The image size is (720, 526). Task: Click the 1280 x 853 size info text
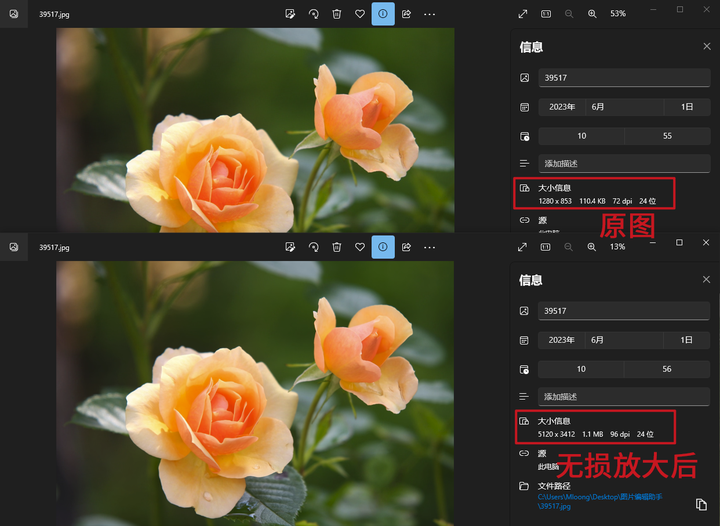(555, 201)
